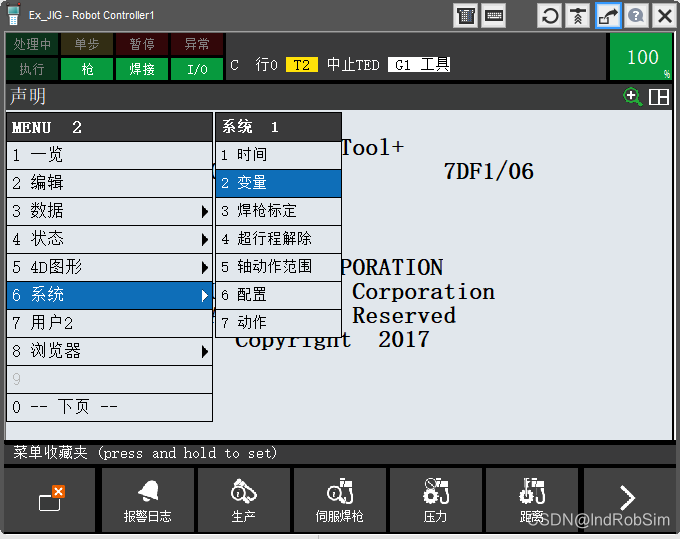Toggle the green 焊接 weld indicator

[x=142, y=69]
